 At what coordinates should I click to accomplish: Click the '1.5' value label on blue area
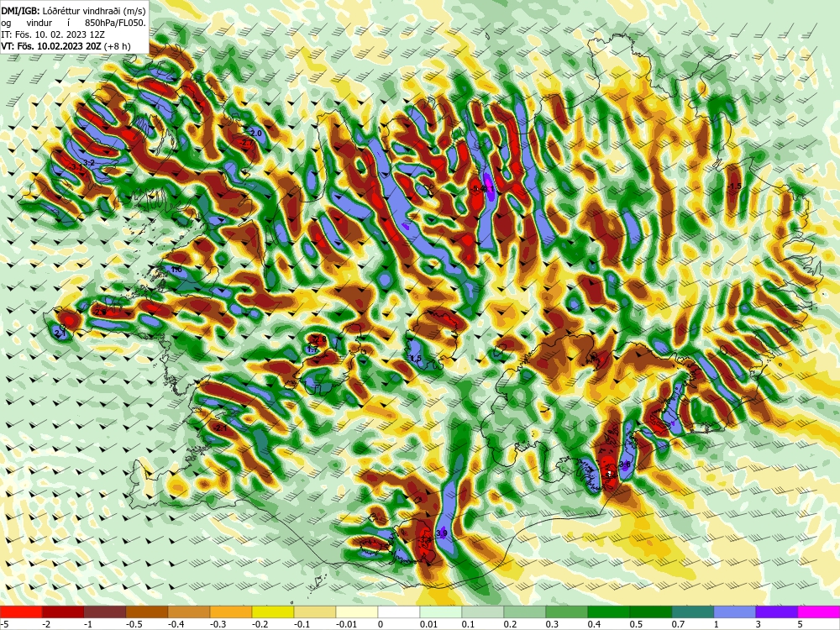pos(416,358)
